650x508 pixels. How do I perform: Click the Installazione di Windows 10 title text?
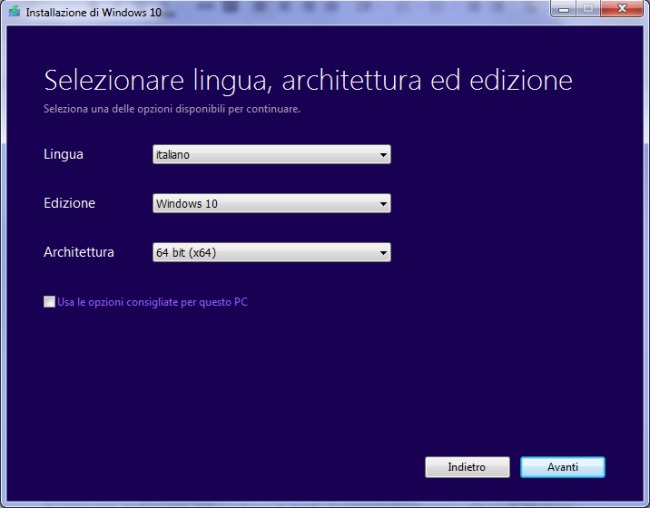click(94, 12)
